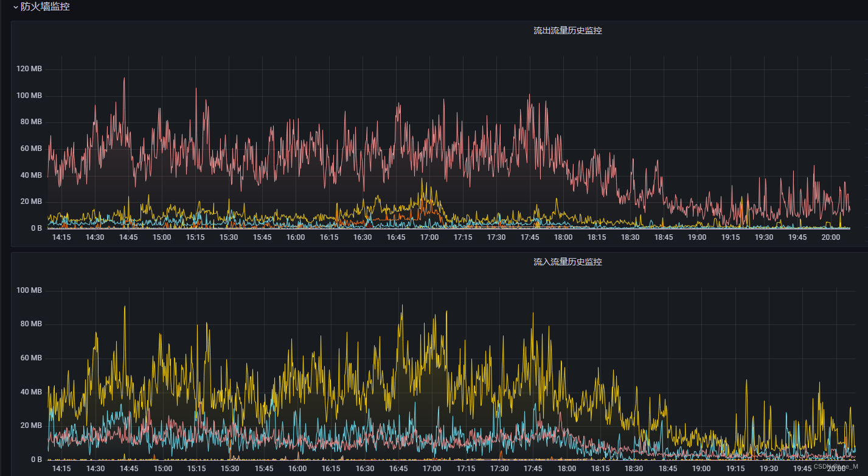Click 19:00 time tick in 流出流量 panel
The height and width of the screenshot is (476, 868).
(697, 237)
